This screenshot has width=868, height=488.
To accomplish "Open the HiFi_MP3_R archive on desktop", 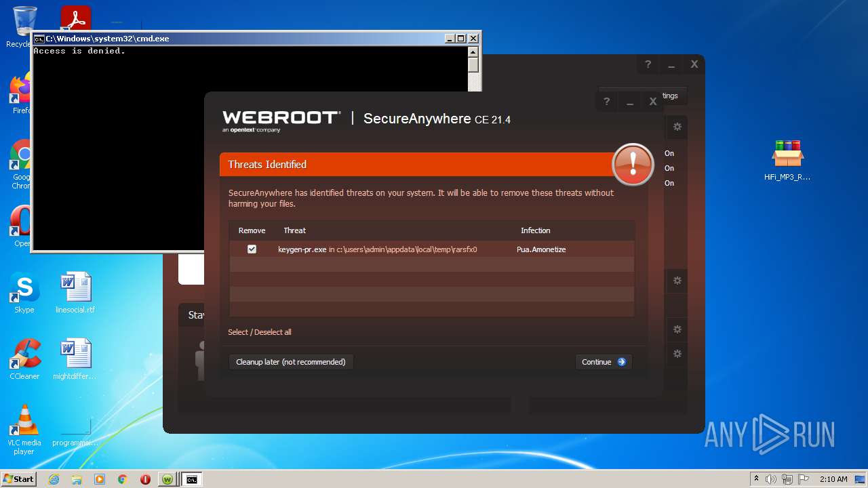I will [x=787, y=161].
